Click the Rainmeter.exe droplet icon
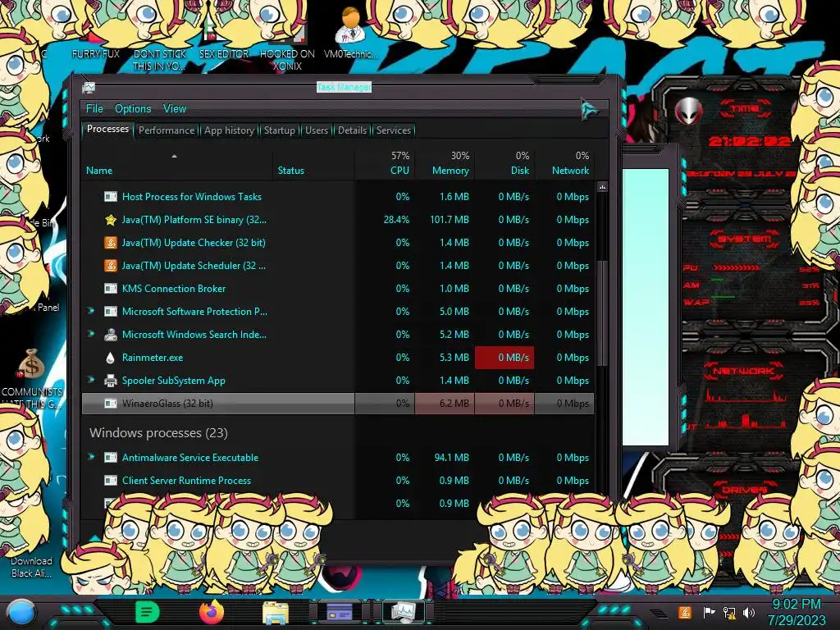Screen dimensions: 840x630 coord(111,358)
